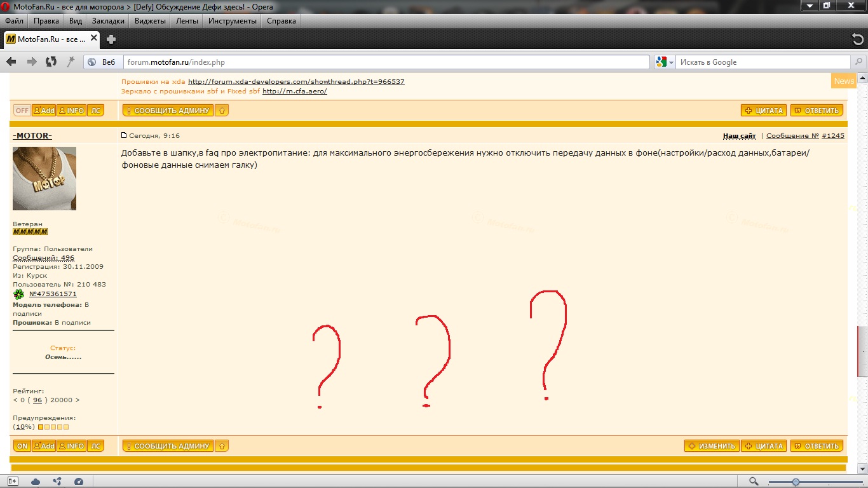Switch to the MotoFan.Ru tab

pos(51,39)
